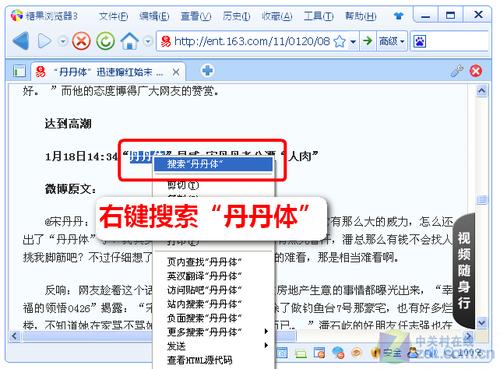Open the Home page icon
The width and height of the screenshot is (500, 369).
[130, 41]
